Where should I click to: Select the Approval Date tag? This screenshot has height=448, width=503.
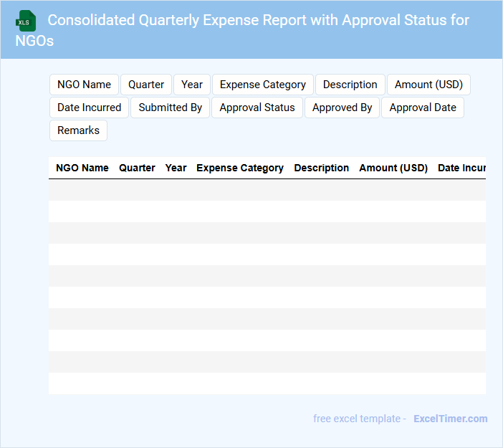click(x=423, y=108)
